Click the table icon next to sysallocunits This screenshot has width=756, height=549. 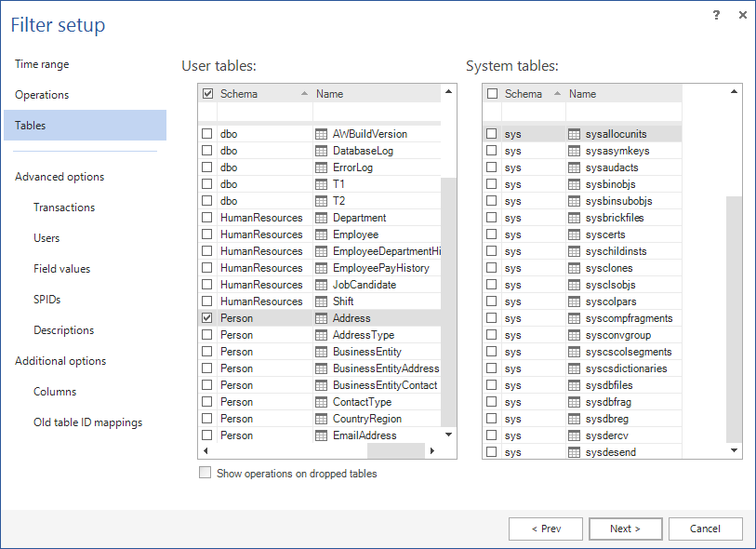click(575, 134)
